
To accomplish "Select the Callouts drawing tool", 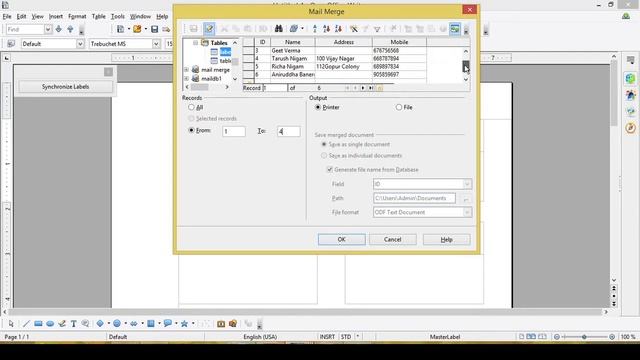I will point(167,324).
